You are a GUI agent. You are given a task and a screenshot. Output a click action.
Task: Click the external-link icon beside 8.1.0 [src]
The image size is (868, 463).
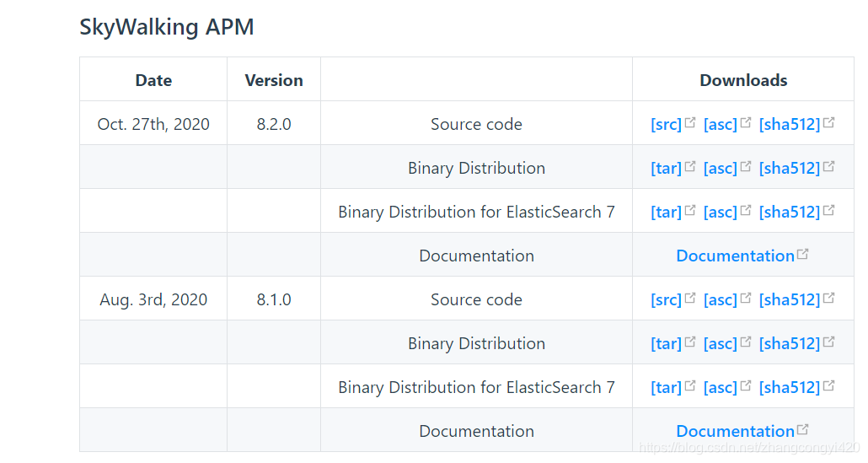point(689,298)
